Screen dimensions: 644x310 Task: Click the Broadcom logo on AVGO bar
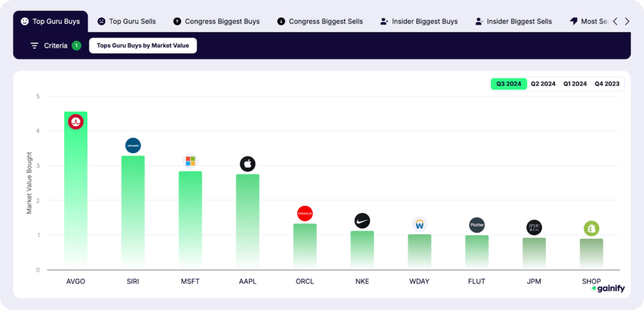[x=75, y=121]
